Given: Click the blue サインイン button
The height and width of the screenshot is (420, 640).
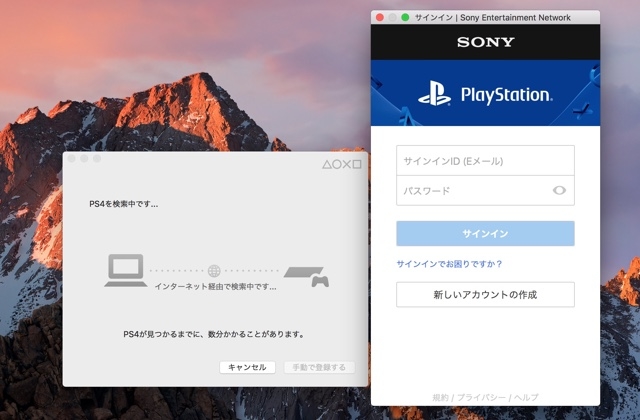Looking at the screenshot, I should 485,233.
